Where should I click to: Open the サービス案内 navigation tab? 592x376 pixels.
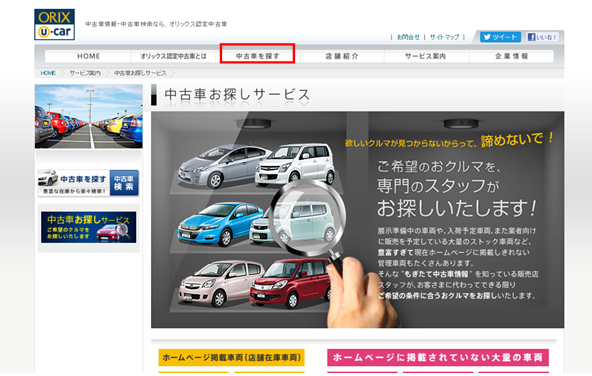coord(426,56)
